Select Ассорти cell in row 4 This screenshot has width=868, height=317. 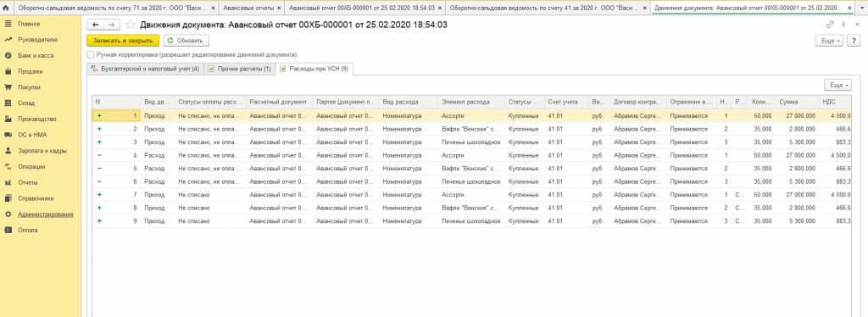click(471, 155)
